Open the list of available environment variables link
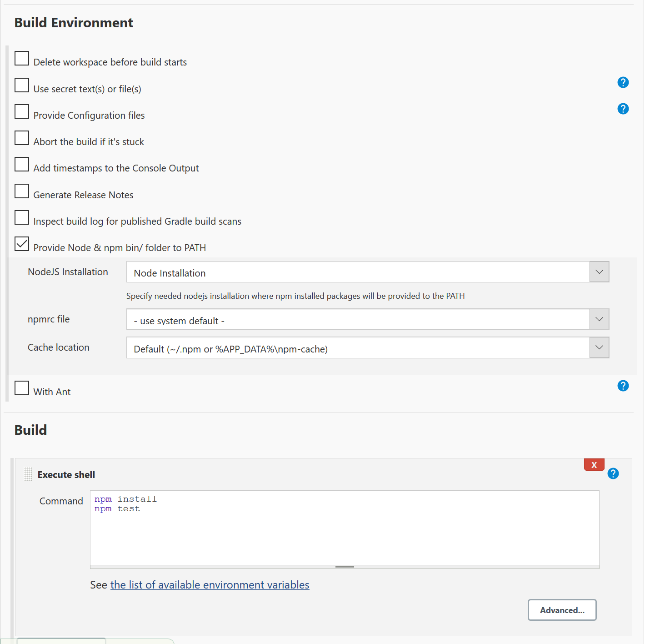This screenshot has width=645, height=644. [210, 585]
